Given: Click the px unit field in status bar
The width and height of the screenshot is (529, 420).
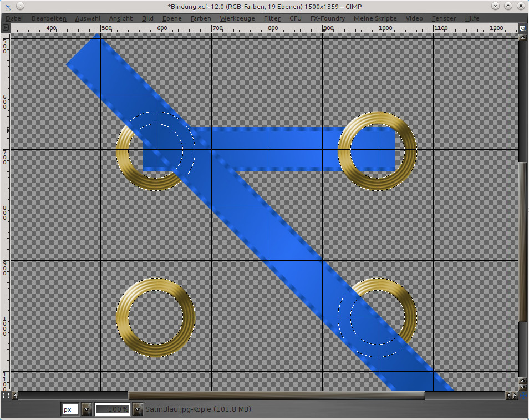Looking at the screenshot, I should click(70, 409).
